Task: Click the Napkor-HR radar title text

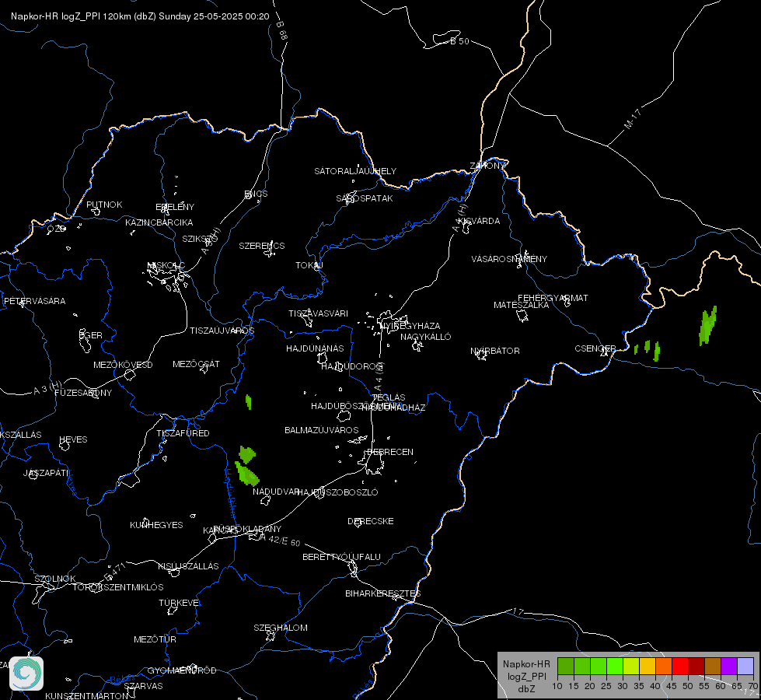Action: (x=140, y=16)
